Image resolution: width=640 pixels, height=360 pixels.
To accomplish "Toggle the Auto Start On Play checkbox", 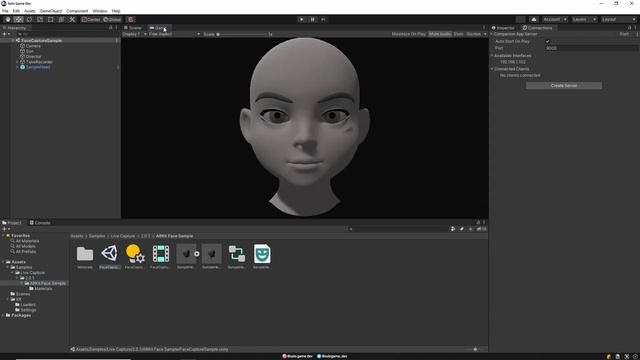I will 548,42.
